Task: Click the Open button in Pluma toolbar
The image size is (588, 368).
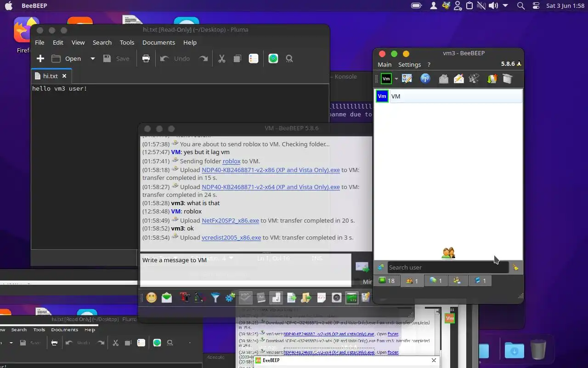Action: click(67, 58)
